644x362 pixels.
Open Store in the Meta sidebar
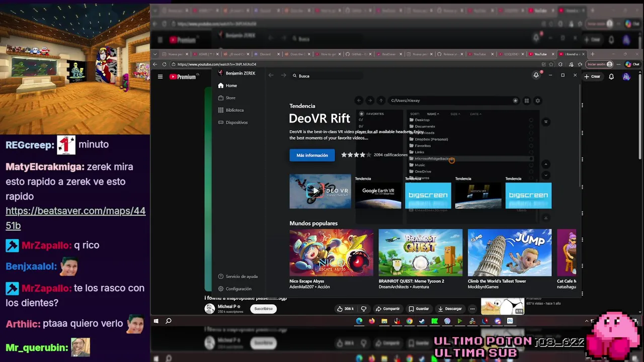pos(226,98)
